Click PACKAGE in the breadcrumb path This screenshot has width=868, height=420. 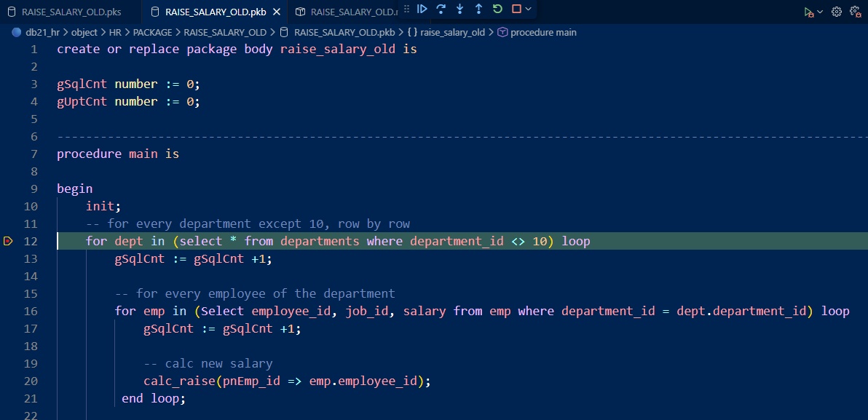152,33
